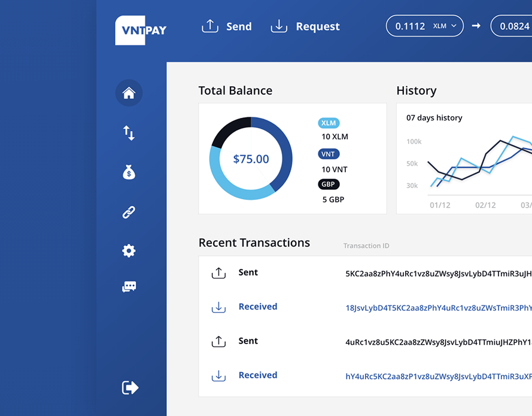Screen dimensions: 532x416
Task: Click the 50k axis label
Action: pyautogui.click(x=412, y=163)
